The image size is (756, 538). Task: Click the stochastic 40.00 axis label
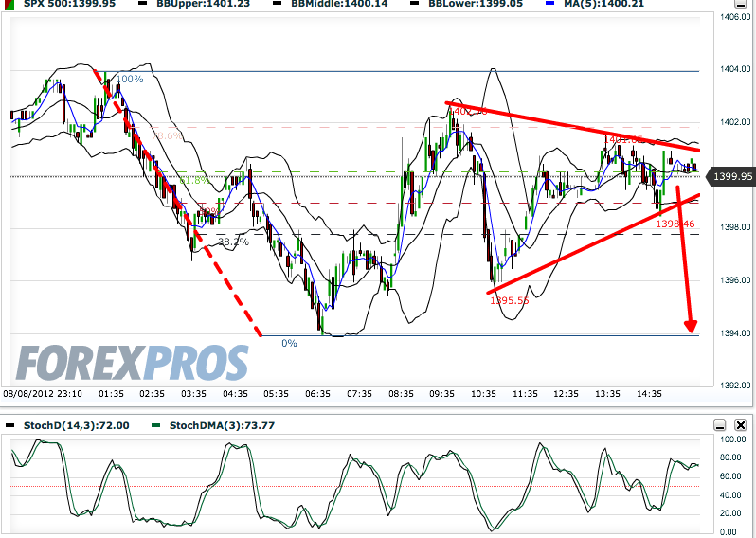(x=731, y=495)
